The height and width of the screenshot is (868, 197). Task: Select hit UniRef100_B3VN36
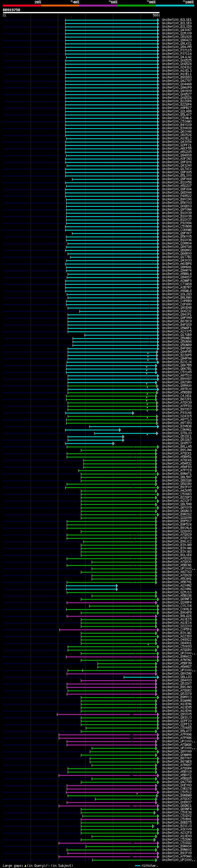176,426
